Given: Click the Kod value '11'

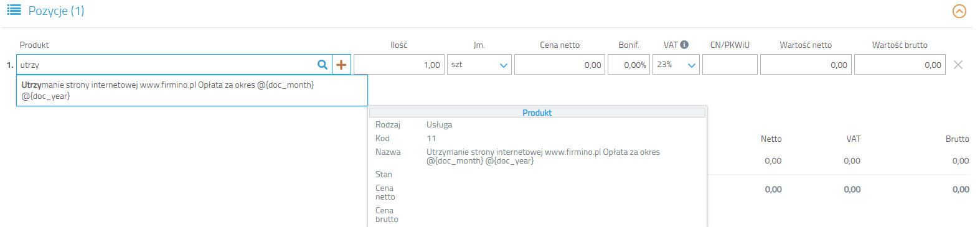Looking at the screenshot, I should click(431, 139).
